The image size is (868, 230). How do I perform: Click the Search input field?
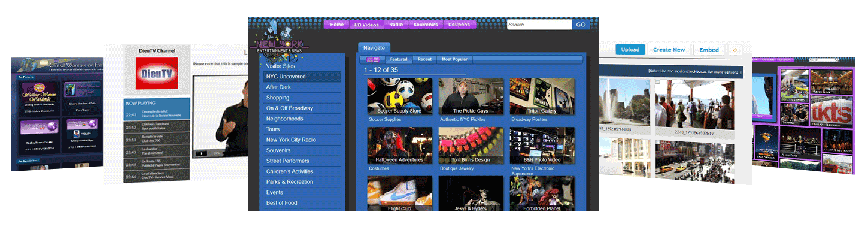click(539, 25)
